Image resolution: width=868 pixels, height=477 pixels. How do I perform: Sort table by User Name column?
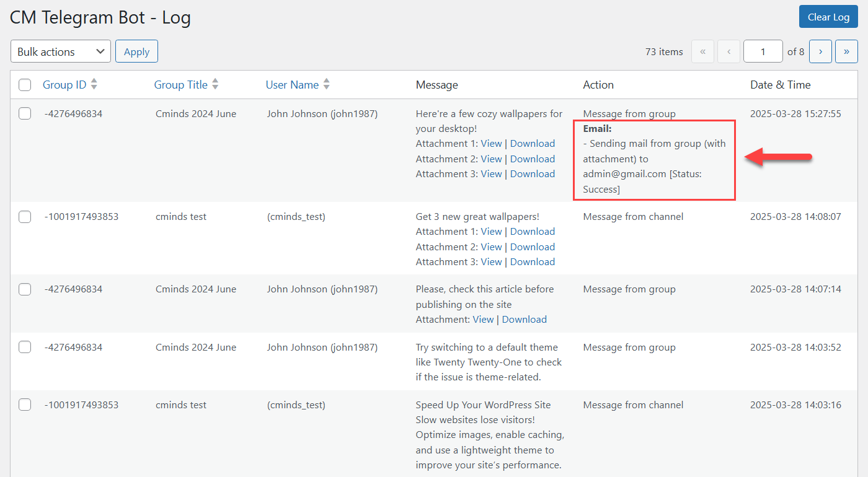(x=292, y=85)
